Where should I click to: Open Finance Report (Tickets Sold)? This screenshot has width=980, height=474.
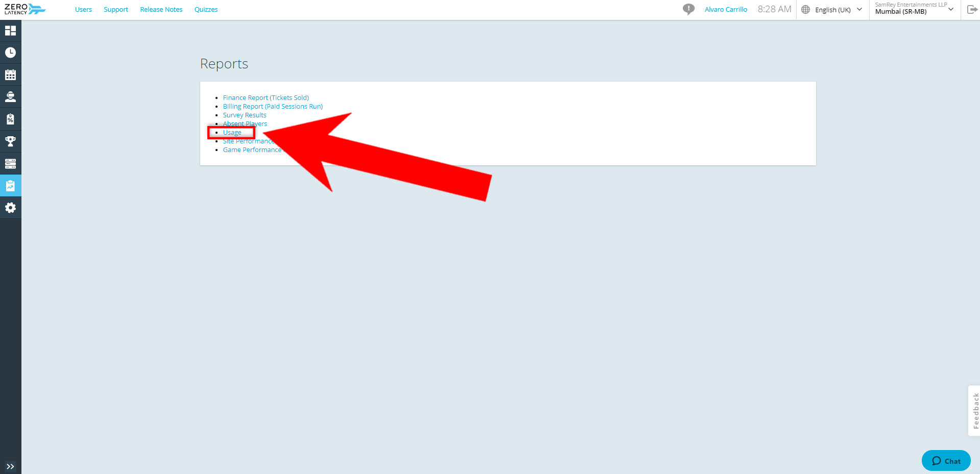tap(266, 97)
